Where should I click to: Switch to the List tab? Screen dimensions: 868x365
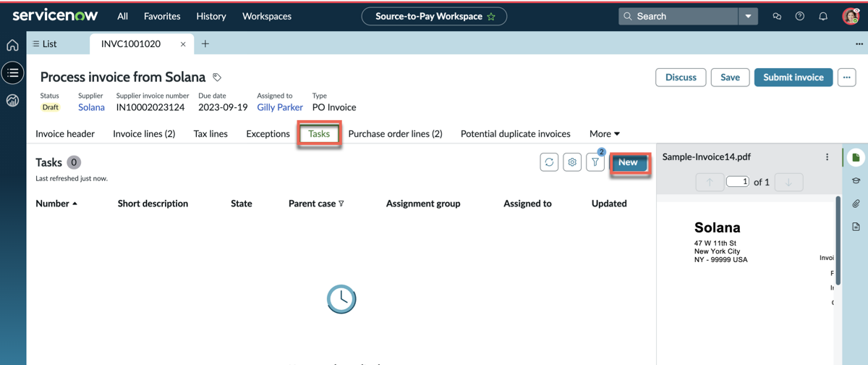pyautogui.click(x=44, y=43)
